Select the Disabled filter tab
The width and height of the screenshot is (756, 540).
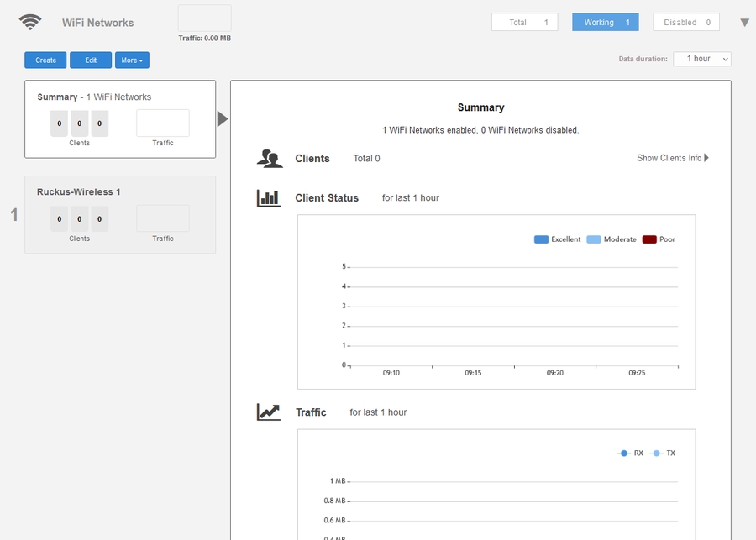click(686, 23)
